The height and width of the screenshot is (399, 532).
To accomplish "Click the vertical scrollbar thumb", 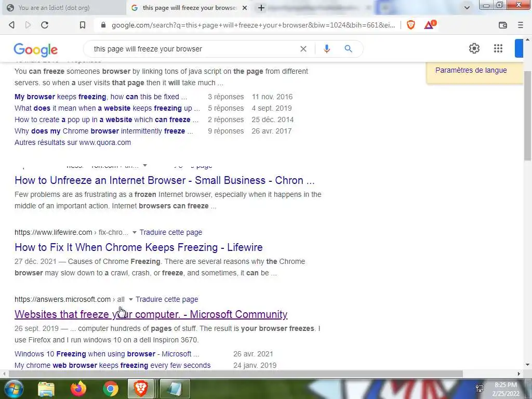I will pyautogui.click(x=528, y=115).
